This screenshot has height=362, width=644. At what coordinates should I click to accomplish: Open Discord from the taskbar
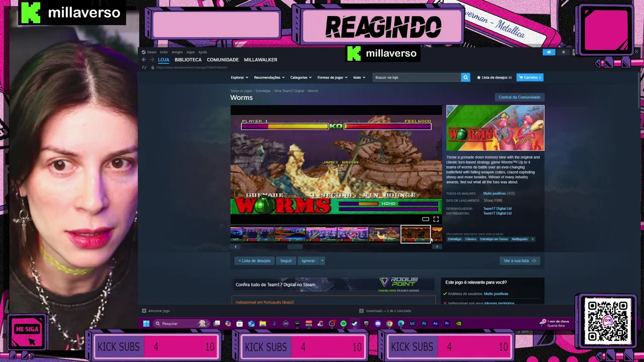click(x=378, y=323)
